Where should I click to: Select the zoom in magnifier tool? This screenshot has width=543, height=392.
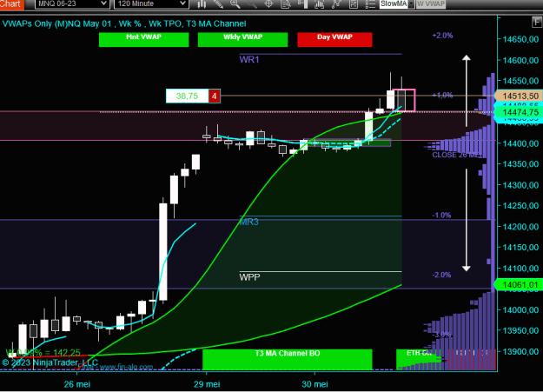point(235,3)
